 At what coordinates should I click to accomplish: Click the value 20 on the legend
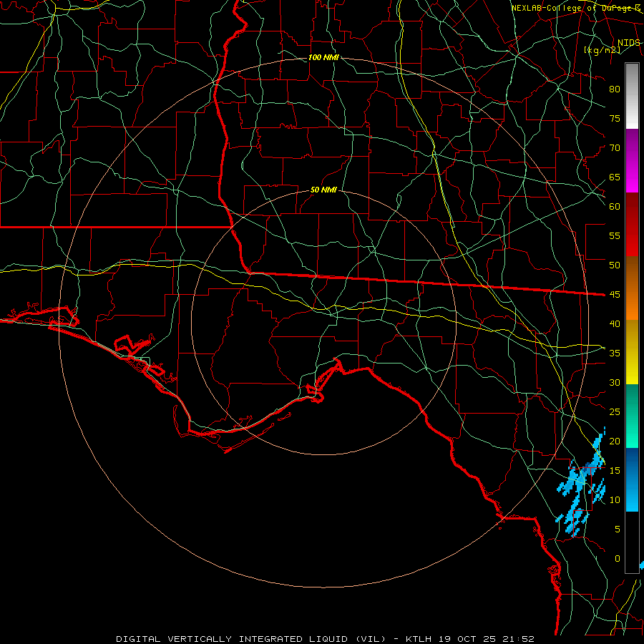(615, 441)
